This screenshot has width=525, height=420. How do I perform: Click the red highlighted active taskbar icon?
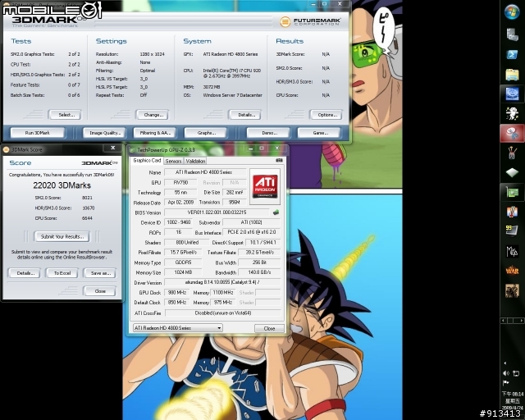pos(512,134)
